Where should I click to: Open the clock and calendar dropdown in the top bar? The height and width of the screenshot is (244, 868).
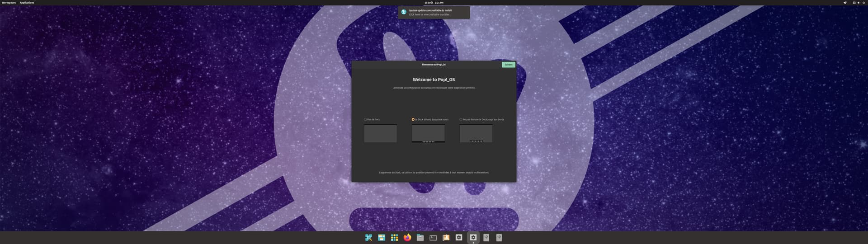pyautogui.click(x=434, y=3)
